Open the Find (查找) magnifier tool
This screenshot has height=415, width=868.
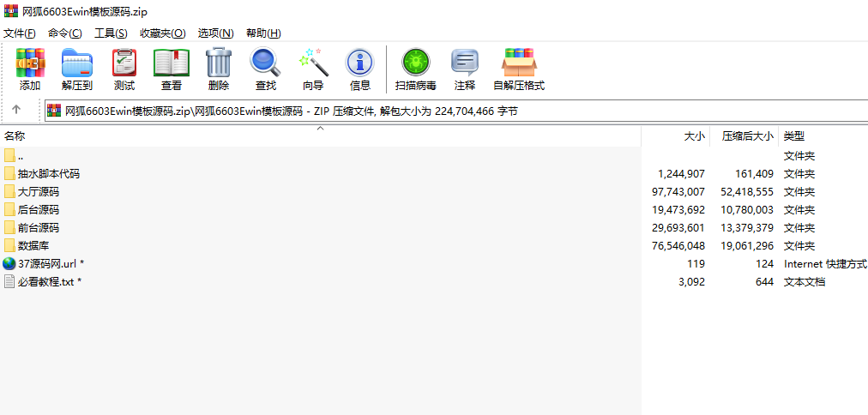point(265,63)
